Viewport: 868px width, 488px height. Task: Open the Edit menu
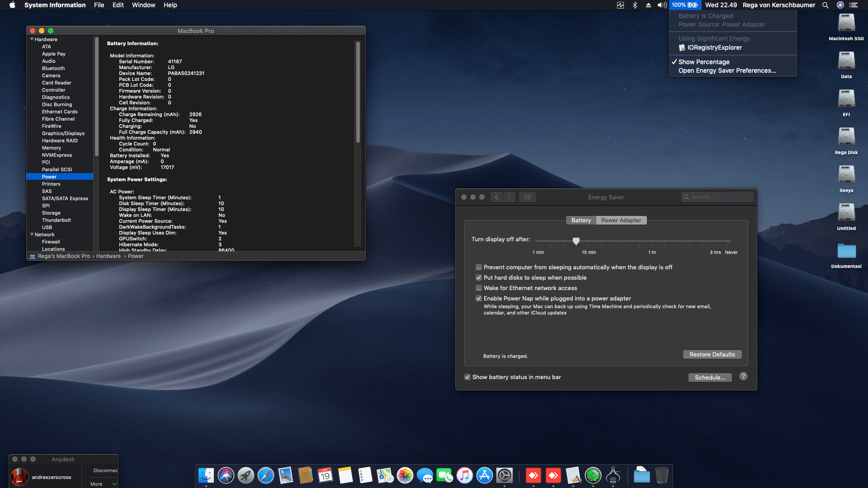click(x=118, y=5)
